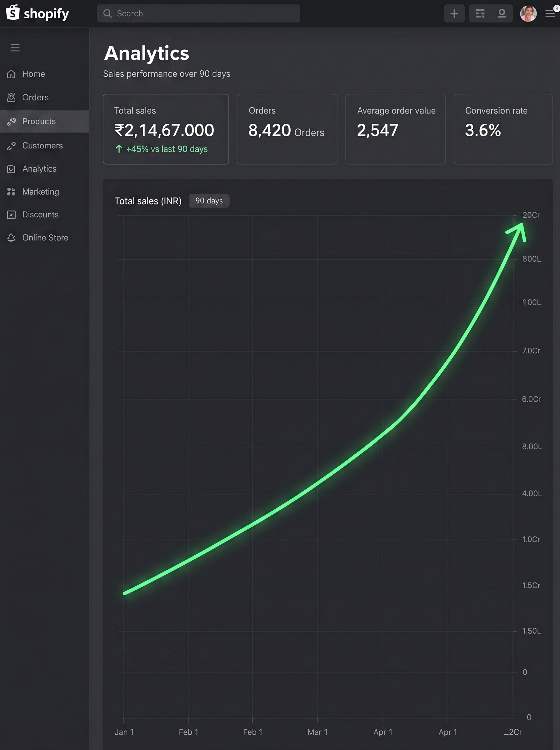Click the Analytics sidebar icon
The image size is (560, 750).
(x=11, y=169)
